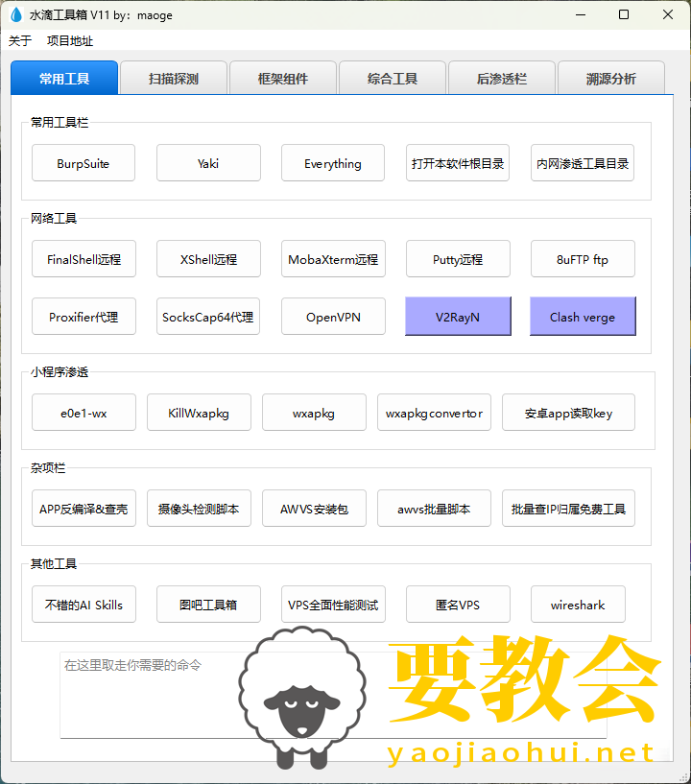Screen dimensions: 691x784
Task: Open 安卓app读取key tool
Action: tap(568, 413)
